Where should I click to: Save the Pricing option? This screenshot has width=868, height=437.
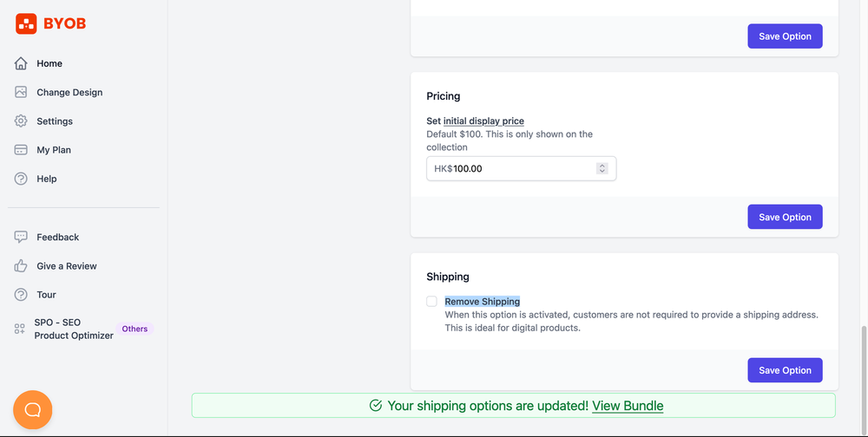pyautogui.click(x=785, y=217)
